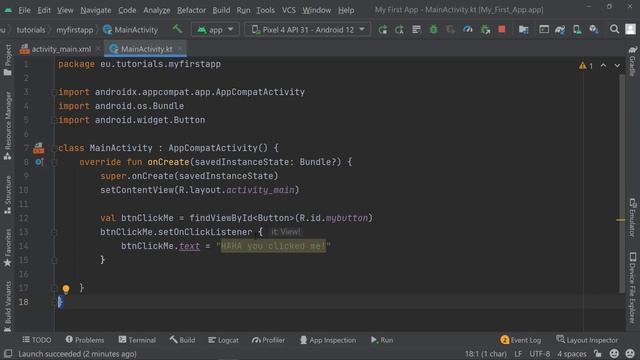The width and height of the screenshot is (640, 360).
Task: Click the sad face feedback icon
Action: pyautogui.click(x=630, y=353)
